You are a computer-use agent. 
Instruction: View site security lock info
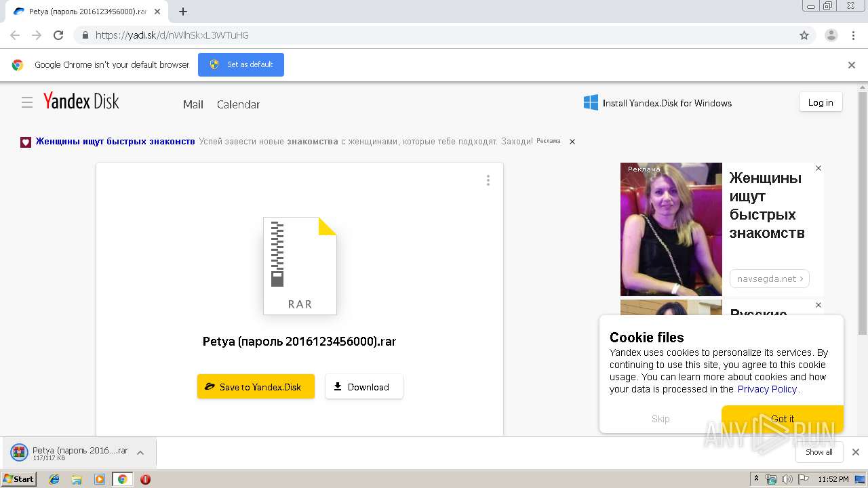pyautogui.click(x=85, y=35)
